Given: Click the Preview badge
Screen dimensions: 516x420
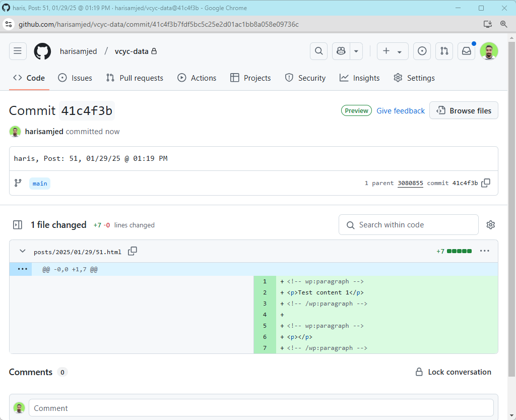Looking at the screenshot, I should pos(356,111).
